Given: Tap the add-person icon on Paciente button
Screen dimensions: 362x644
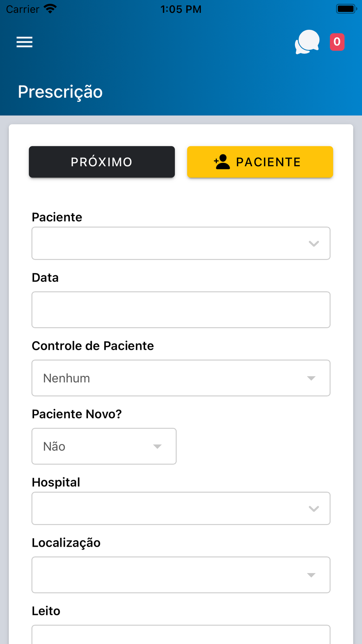Looking at the screenshot, I should click(x=222, y=162).
